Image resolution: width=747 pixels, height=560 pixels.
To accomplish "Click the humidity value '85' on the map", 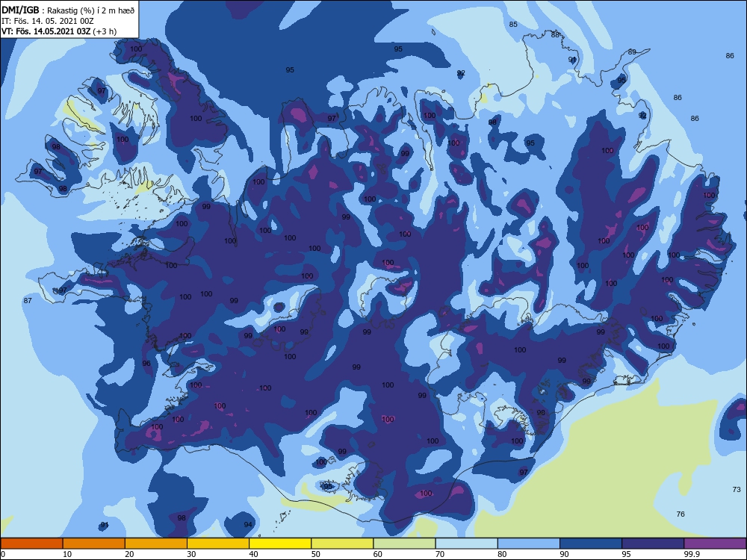I will pos(513,25).
